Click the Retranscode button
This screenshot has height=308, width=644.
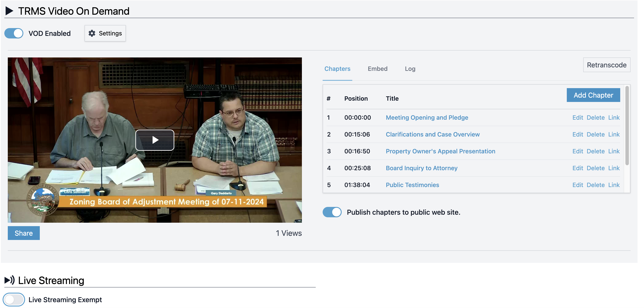click(606, 65)
